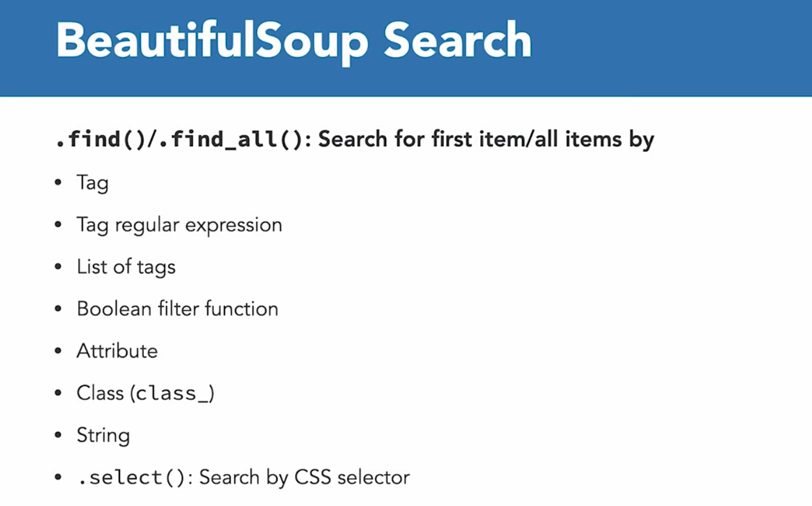Image resolution: width=812 pixels, height=506 pixels.
Task: Click the bullet dot beside 'Attribute'
Action: point(58,351)
